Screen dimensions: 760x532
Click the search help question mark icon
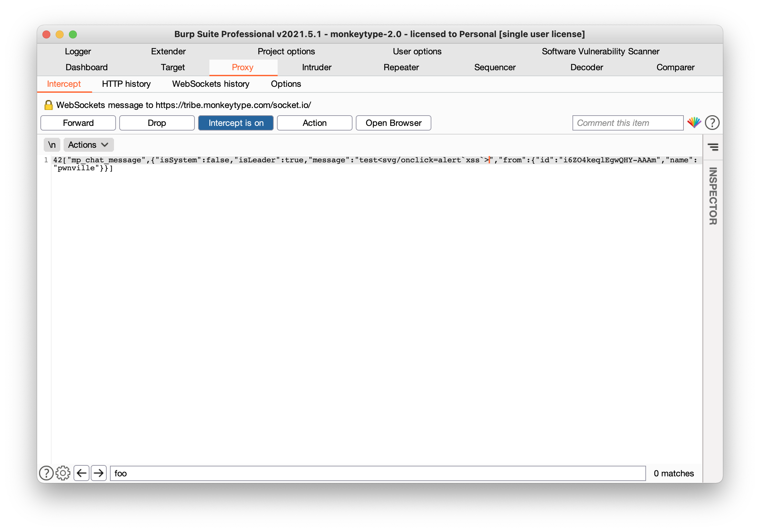(x=46, y=473)
